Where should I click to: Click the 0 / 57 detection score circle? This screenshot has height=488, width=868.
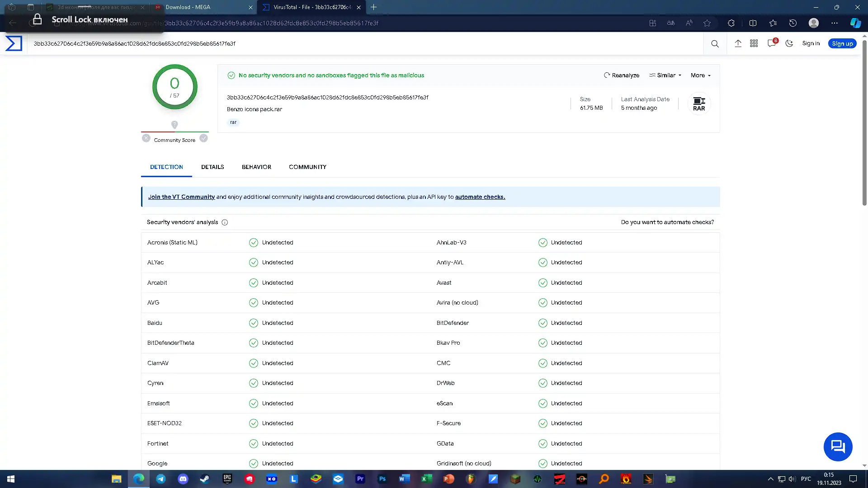point(175,87)
